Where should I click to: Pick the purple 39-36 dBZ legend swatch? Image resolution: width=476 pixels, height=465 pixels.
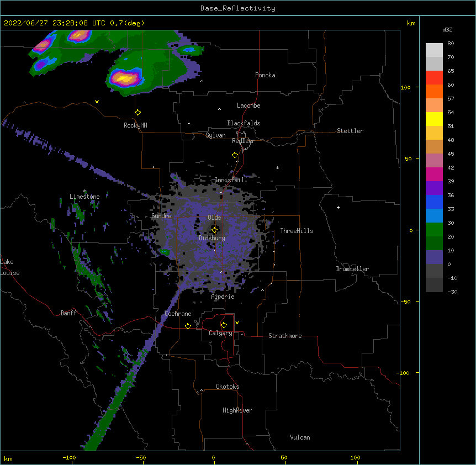(x=434, y=188)
